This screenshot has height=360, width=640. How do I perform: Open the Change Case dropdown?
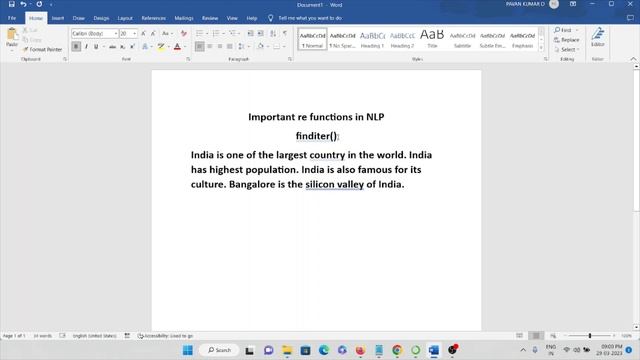(167, 33)
